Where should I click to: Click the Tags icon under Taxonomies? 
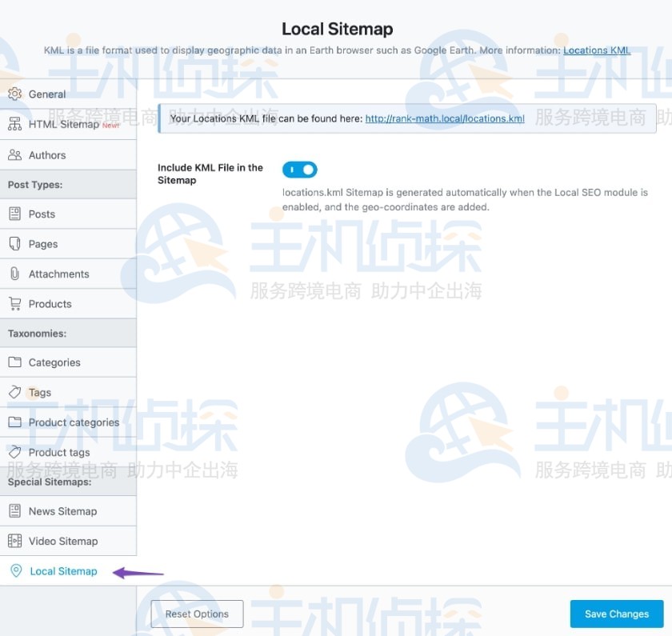(x=17, y=392)
